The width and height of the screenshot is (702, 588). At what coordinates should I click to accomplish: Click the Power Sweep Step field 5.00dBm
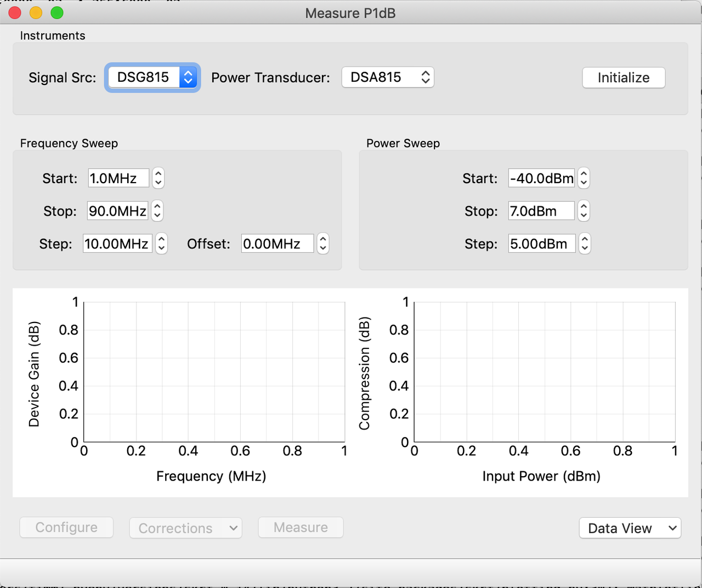[x=542, y=244]
